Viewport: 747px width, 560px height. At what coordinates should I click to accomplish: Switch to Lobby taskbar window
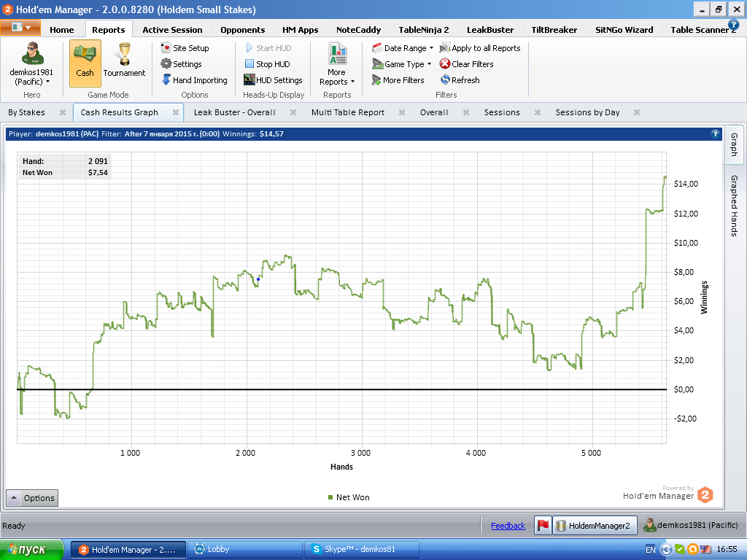click(x=245, y=550)
